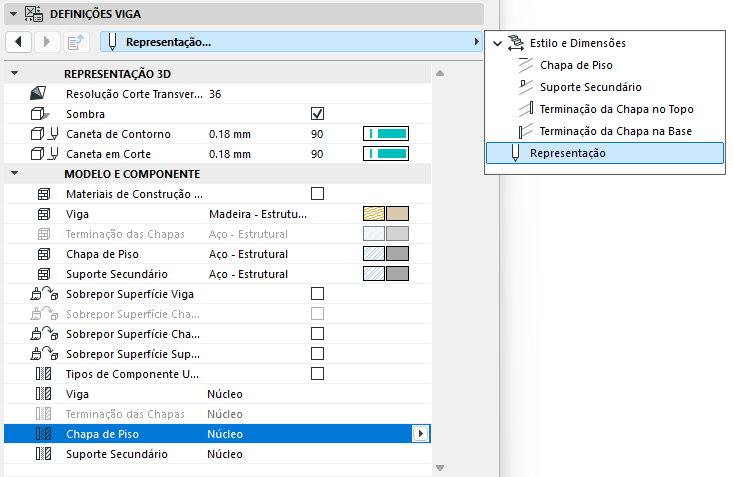Click second active Sobrepor Superfície Cha... icon
The image size is (733, 477).
coord(44,334)
